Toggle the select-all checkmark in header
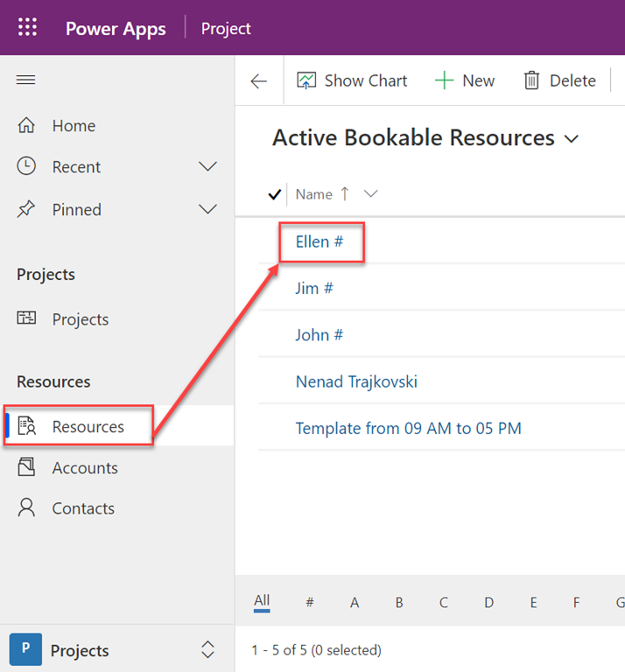The height and width of the screenshot is (672, 625). [x=273, y=195]
